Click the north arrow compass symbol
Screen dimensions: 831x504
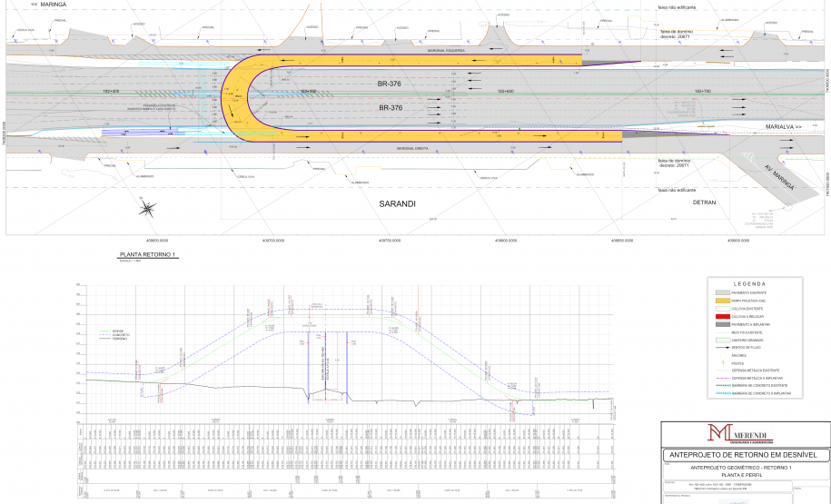(147, 210)
